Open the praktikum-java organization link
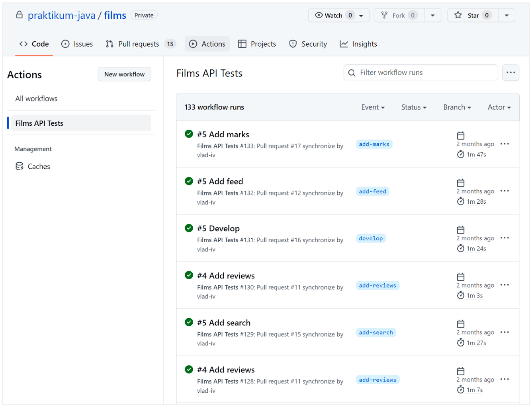The height and width of the screenshot is (409, 532). tap(62, 15)
